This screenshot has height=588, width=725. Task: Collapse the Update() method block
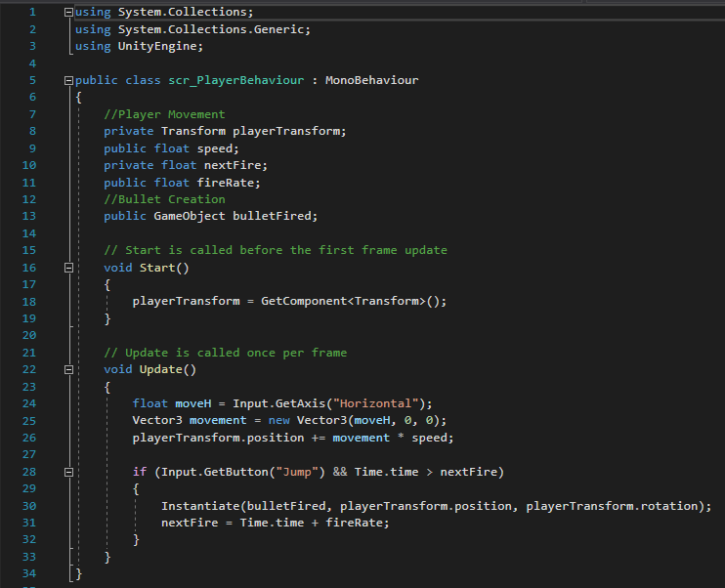tap(67, 370)
